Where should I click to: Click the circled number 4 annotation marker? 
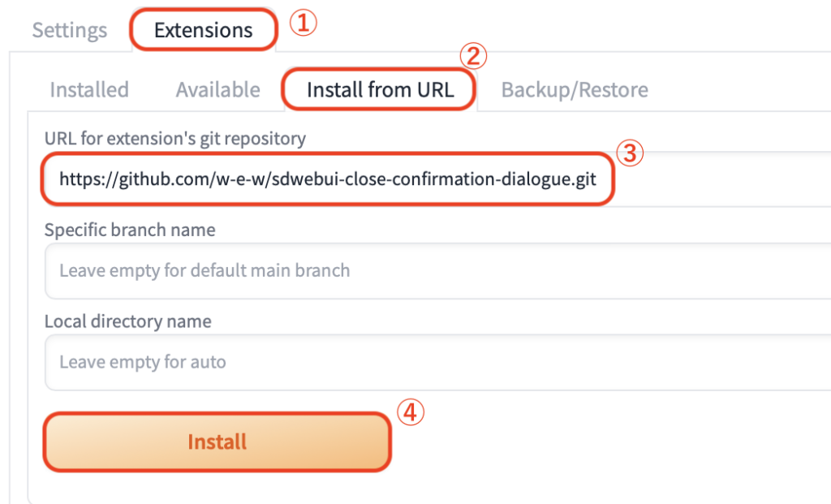pos(411,412)
